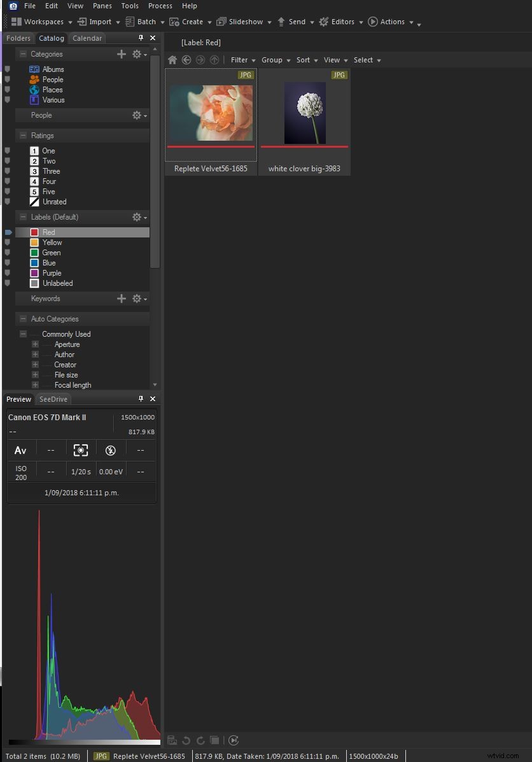Open the Editors tool on the toolbar
Viewport: 532px width, 762px height.
[340, 21]
